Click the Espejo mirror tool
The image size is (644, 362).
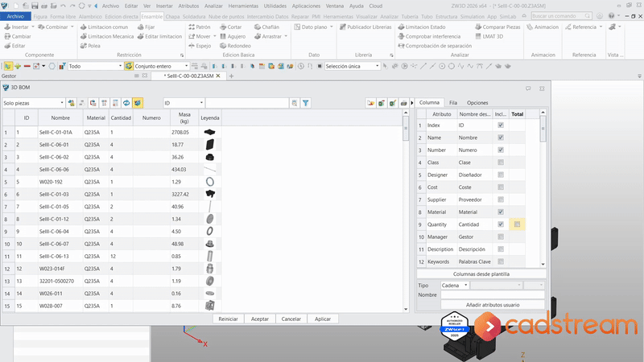(200, 46)
